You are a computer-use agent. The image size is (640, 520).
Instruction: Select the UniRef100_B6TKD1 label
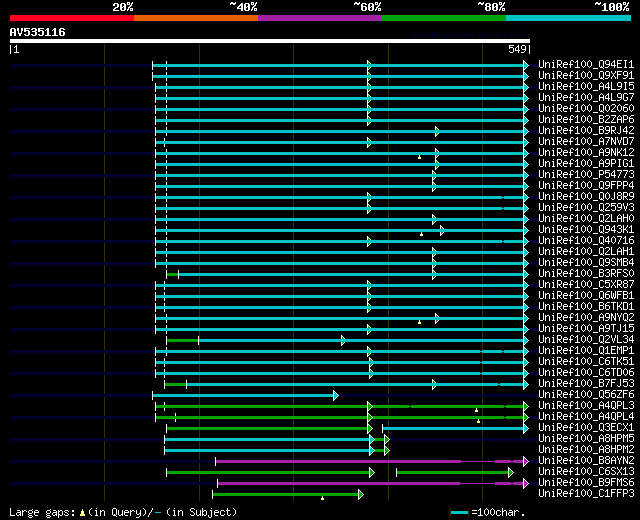click(586, 307)
